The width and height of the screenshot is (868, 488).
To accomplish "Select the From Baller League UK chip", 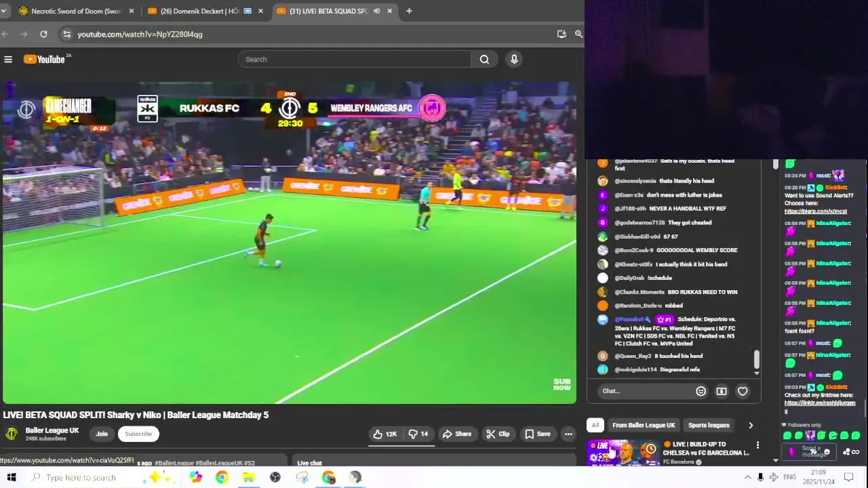I will [x=644, y=425].
